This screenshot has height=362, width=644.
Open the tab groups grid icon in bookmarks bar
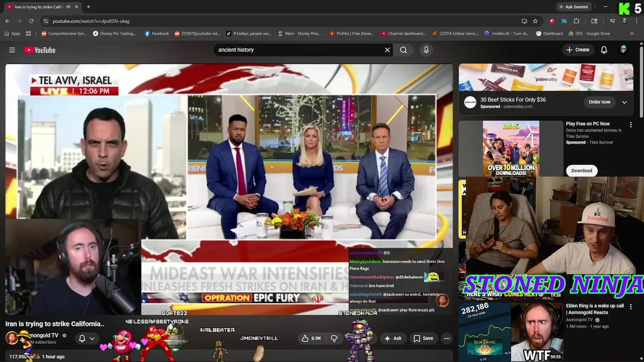29,34
